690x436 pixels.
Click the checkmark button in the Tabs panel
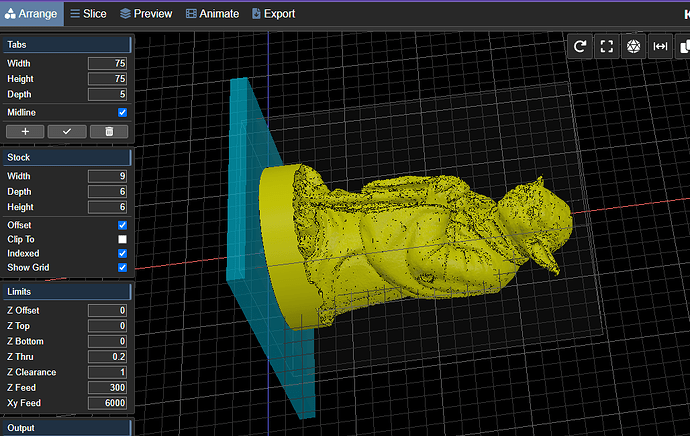pyautogui.click(x=67, y=131)
